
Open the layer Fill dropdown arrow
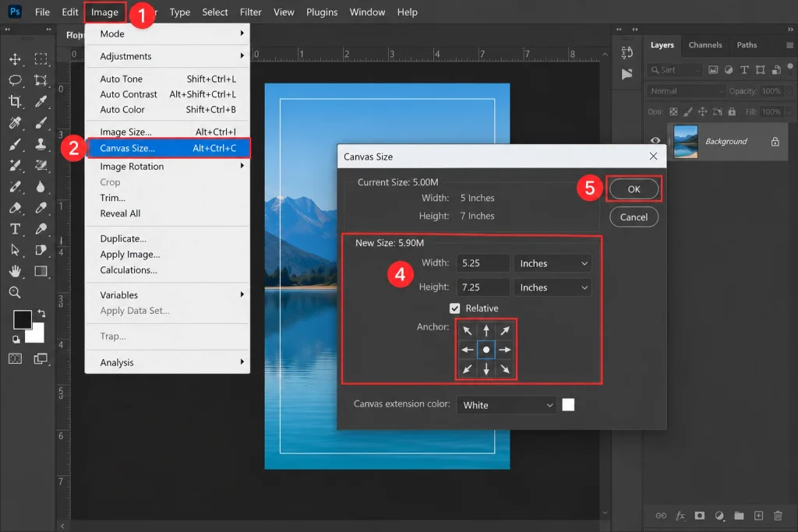pos(789,112)
